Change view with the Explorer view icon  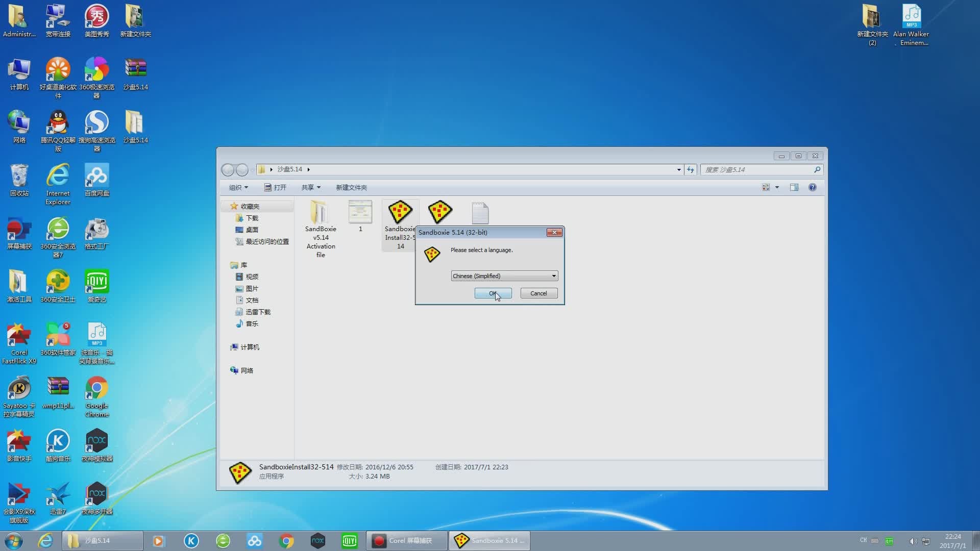[x=766, y=187]
